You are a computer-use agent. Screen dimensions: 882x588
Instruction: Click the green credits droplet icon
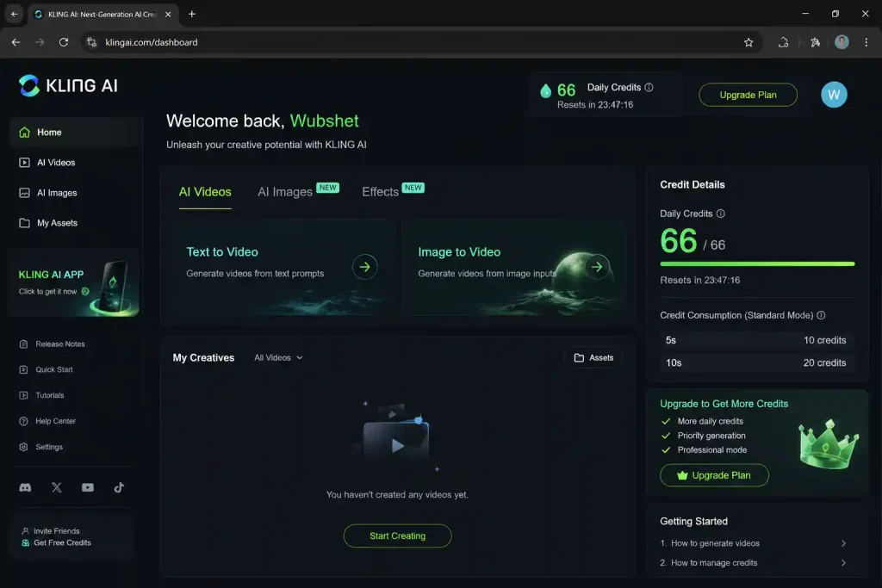tap(545, 90)
